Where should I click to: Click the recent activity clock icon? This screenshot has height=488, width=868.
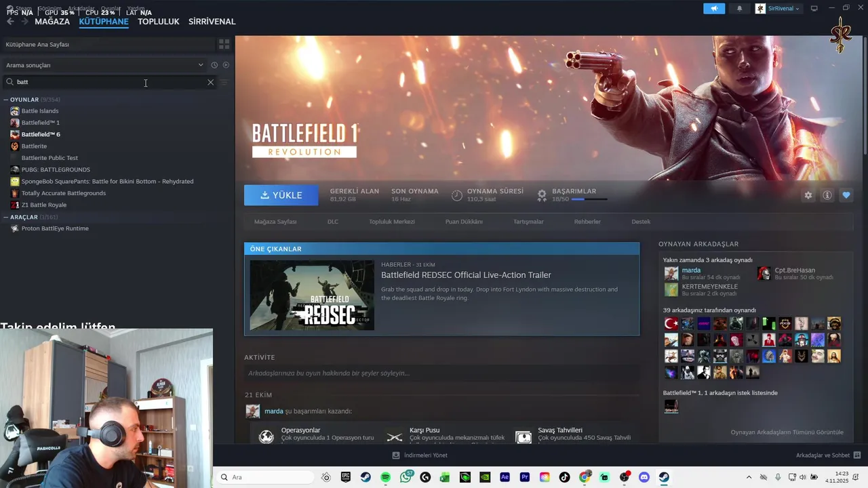tap(214, 65)
